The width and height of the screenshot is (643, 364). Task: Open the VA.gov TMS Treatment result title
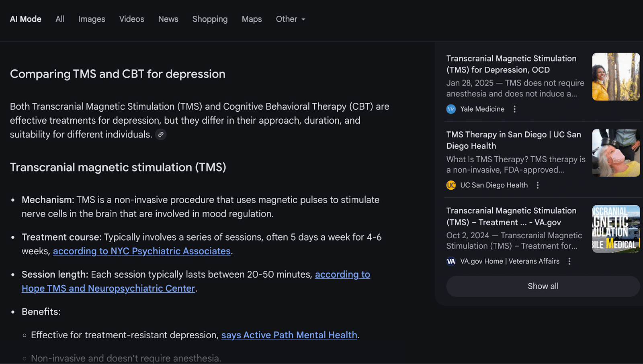[x=511, y=216]
